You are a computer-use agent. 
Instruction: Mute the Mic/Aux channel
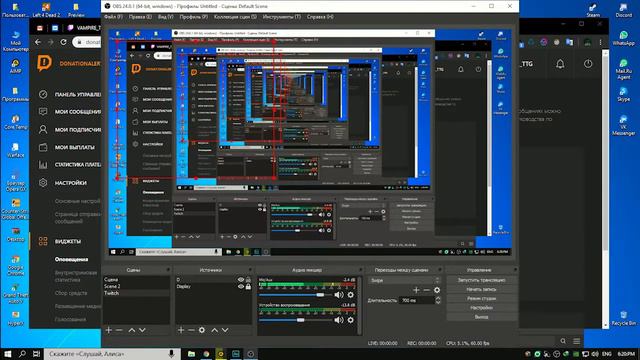click(339, 295)
